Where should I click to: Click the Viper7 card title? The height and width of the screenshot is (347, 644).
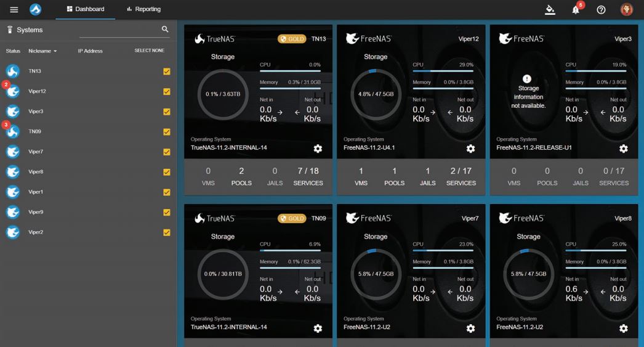[470, 218]
